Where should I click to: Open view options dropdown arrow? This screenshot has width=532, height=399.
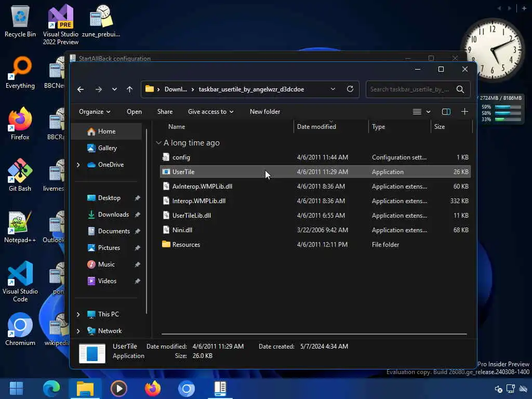pos(428,112)
